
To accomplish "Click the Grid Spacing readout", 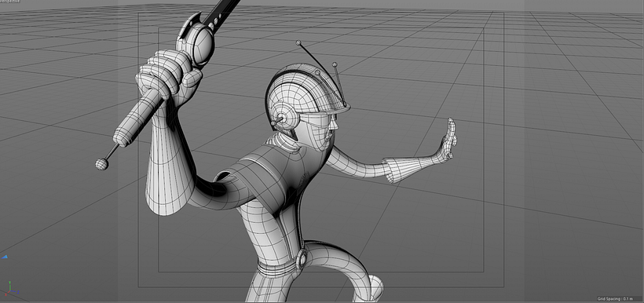I will 619,299.
